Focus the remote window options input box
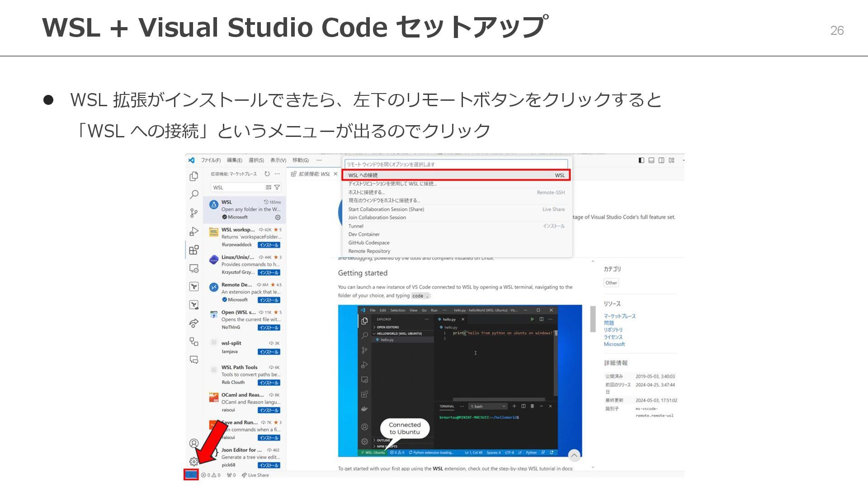 (456, 164)
